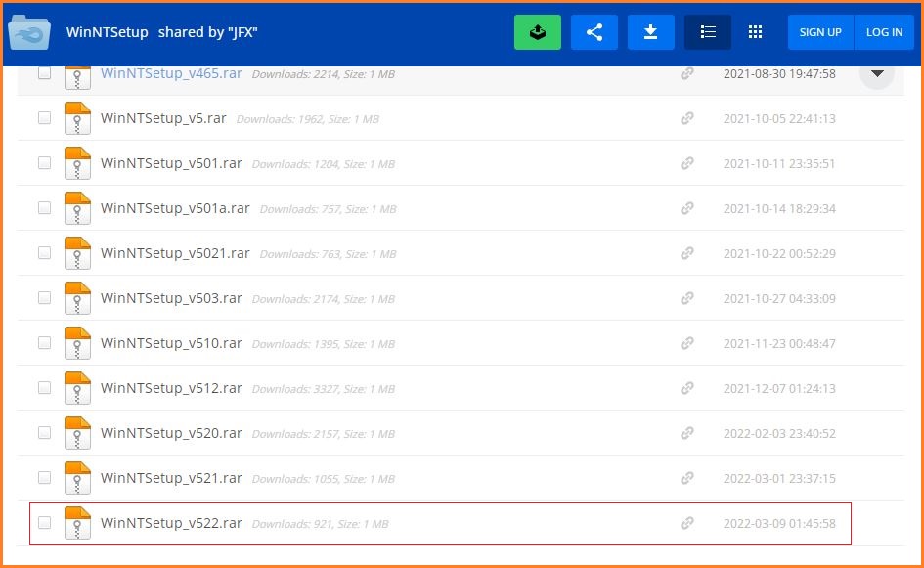This screenshot has width=924, height=568.
Task: Click 'Downloads: 921, Size: 1 MB' text
Action: pos(320,524)
